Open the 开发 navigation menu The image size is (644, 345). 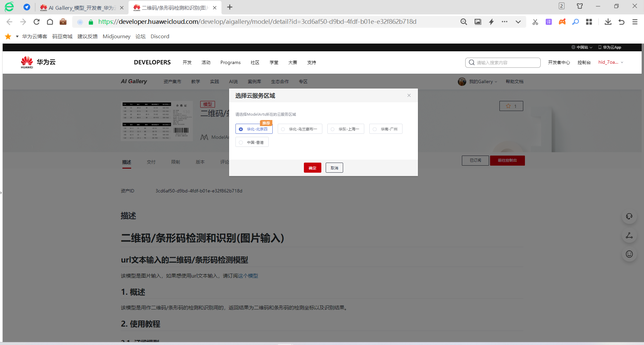click(x=187, y=62)
